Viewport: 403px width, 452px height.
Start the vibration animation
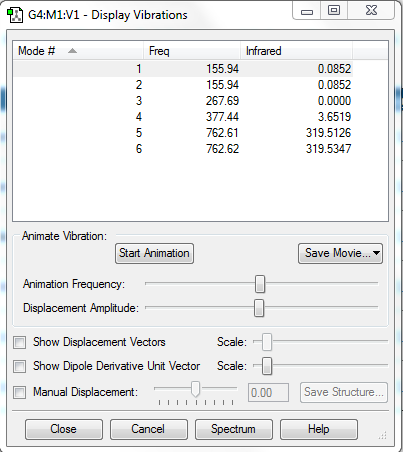(x=154, y=253)
